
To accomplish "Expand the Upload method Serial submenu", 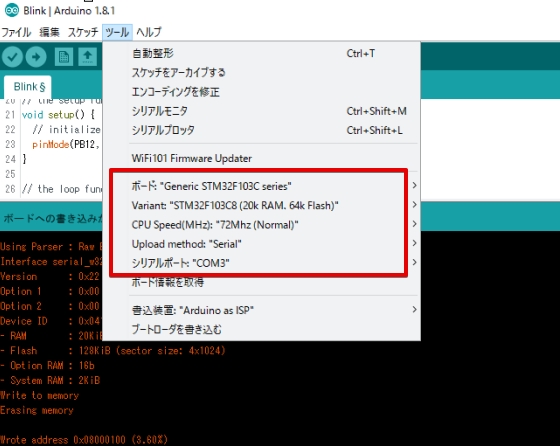I will [x=261, y=244].
